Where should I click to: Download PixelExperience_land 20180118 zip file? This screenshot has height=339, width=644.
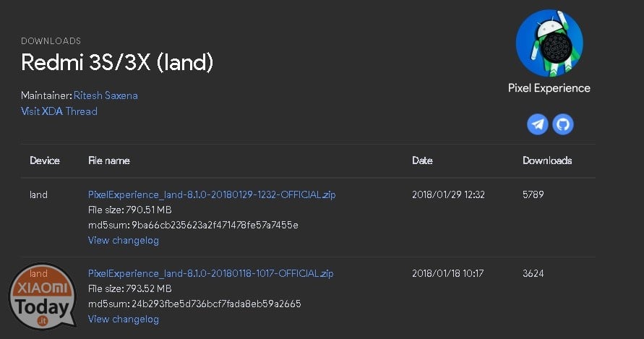pyautogui.click(x=211, y=273)
